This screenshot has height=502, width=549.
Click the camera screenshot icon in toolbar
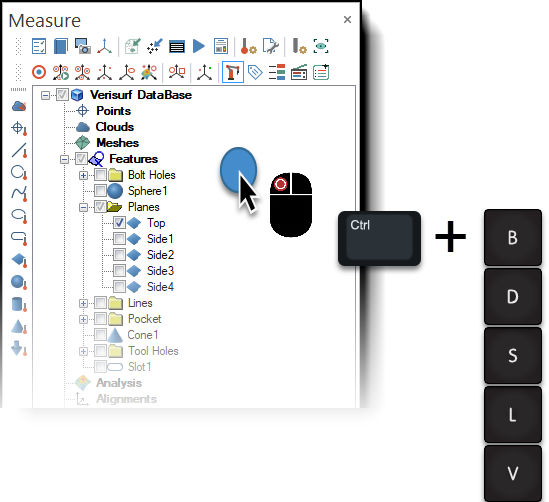click(83, 46)
